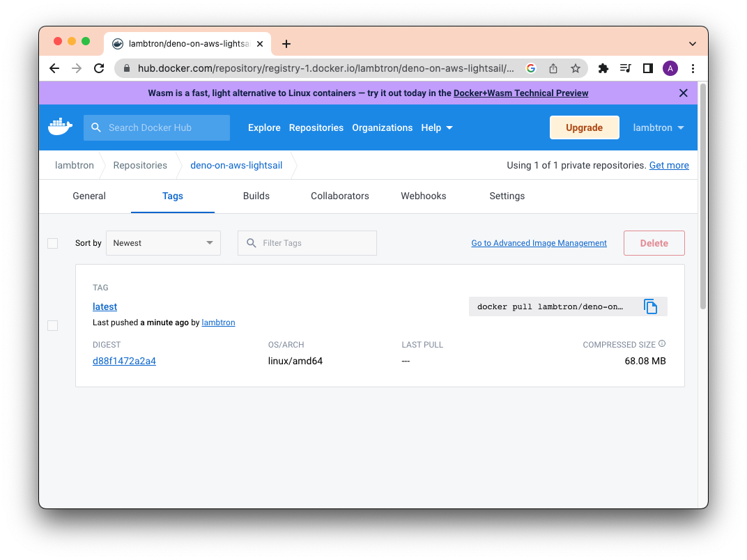Open the lambtron account dropdown
This screenshot has width=747, height=560.
click(658, 127)
